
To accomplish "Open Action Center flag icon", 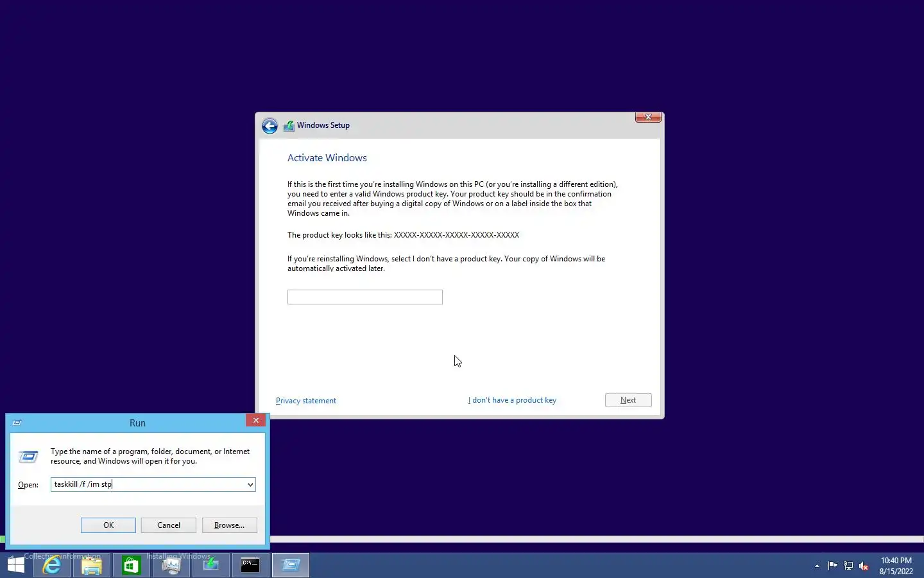I will pyautogui.click(x=832, y=566).
